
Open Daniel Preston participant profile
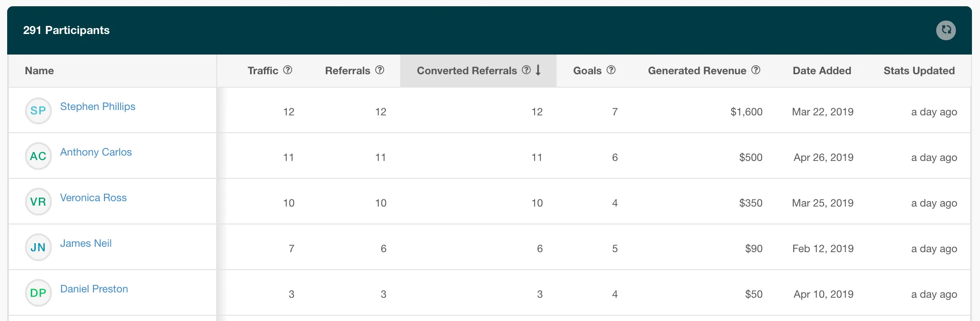point(94,289)
